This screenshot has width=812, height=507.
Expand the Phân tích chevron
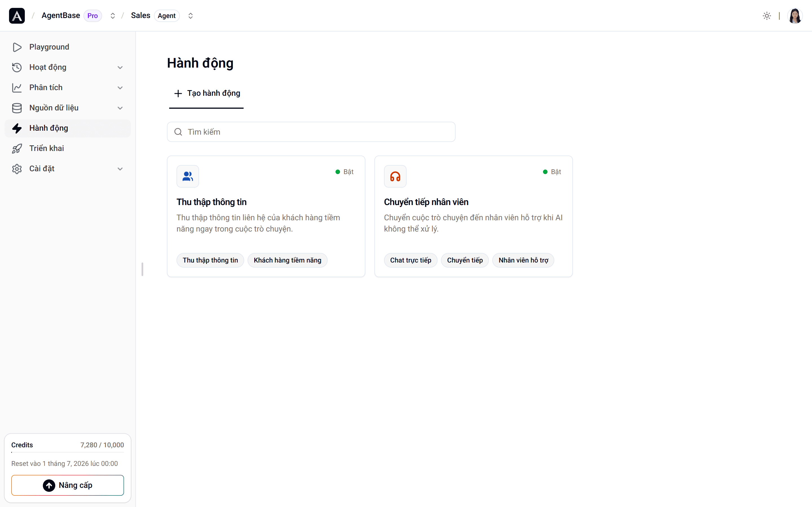pos(120,88)
